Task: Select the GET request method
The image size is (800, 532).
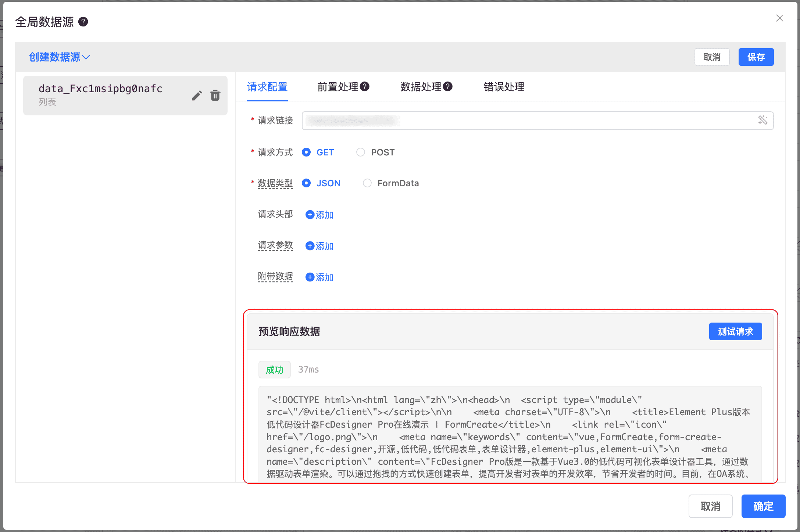Action: (x=318, y=152)
